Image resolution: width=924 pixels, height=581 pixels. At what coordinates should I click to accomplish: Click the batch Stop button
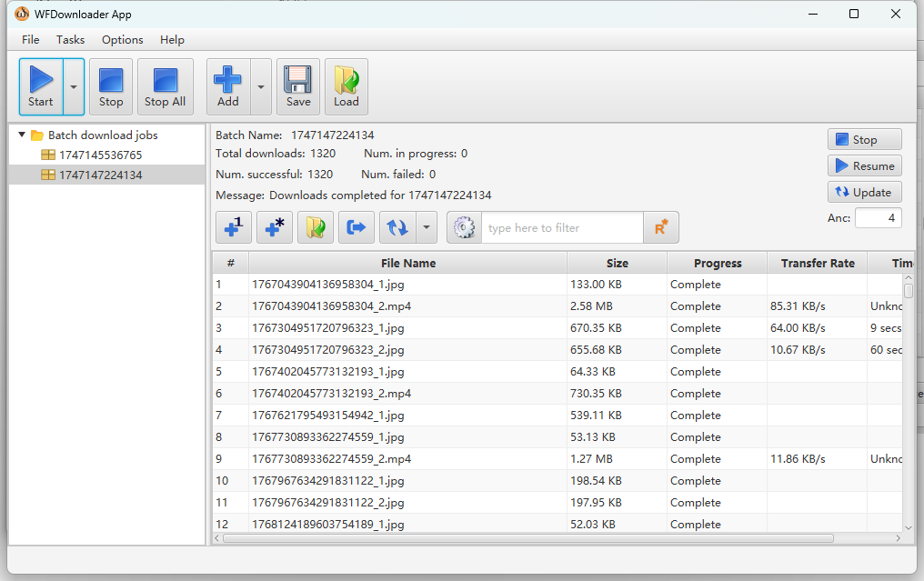coord(865,140)
